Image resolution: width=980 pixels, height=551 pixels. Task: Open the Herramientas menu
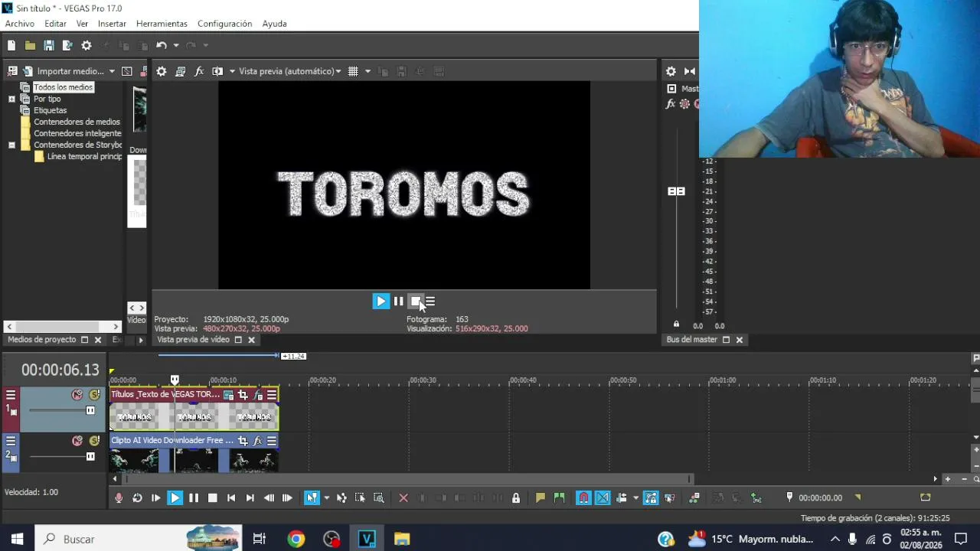[162, 24]
